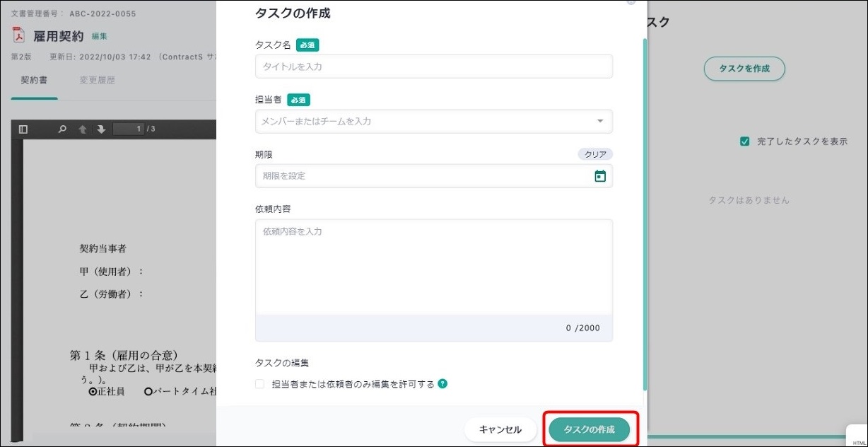Click the タスク名 title input field
Image resolution: width=868 pixels, height=447 pixels.
click(x=433, y=66)
